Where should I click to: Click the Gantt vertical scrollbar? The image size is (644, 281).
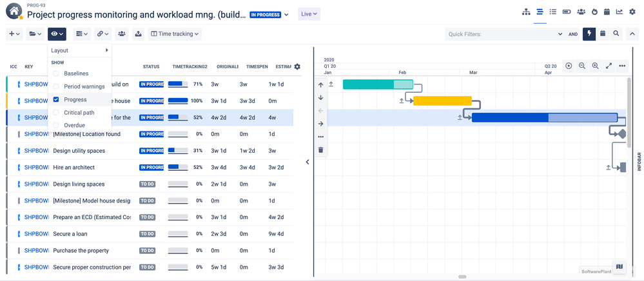point(629,113)
